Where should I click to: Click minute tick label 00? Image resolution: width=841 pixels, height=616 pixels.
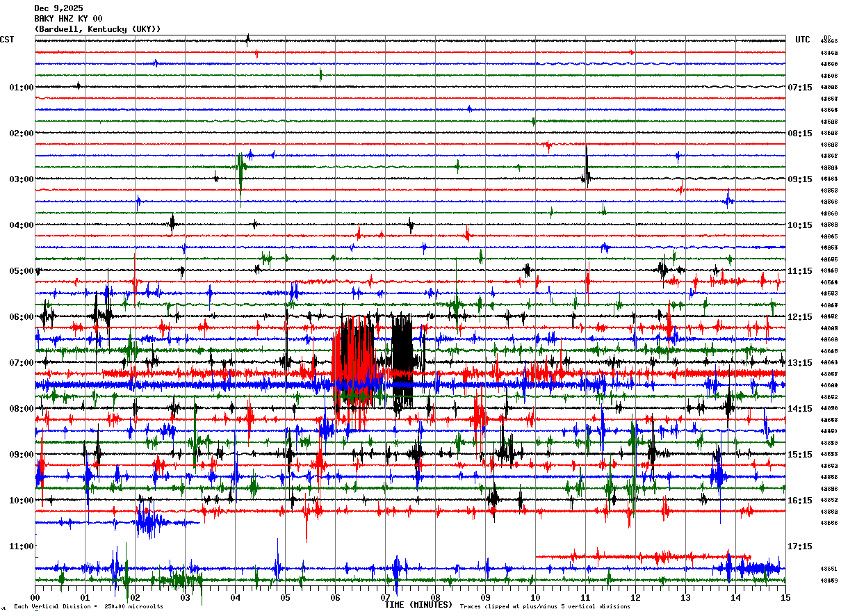coord(35,597)
